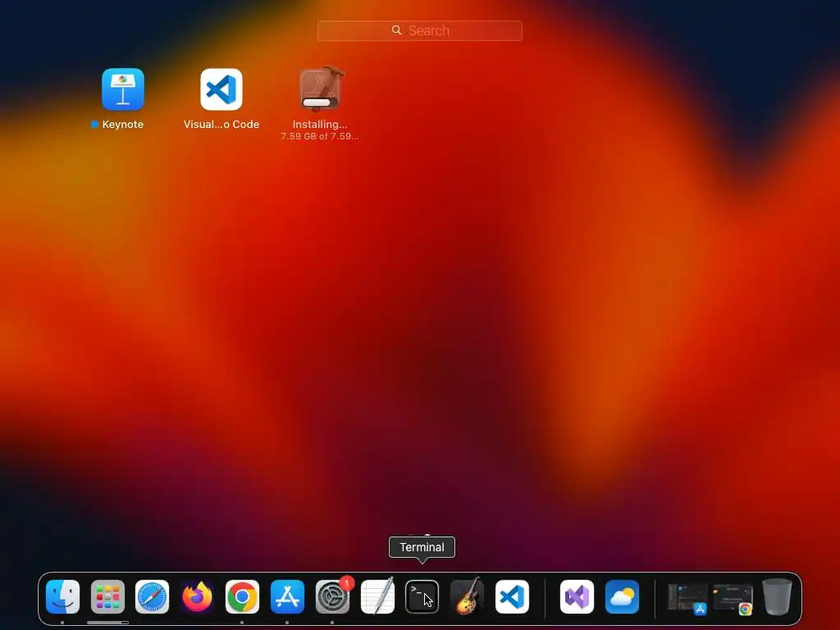Viewport: 840px width, 630px height.
Task: Open the purple Visual Studio icon in the Dock
Action: click(x=577, y=596)
